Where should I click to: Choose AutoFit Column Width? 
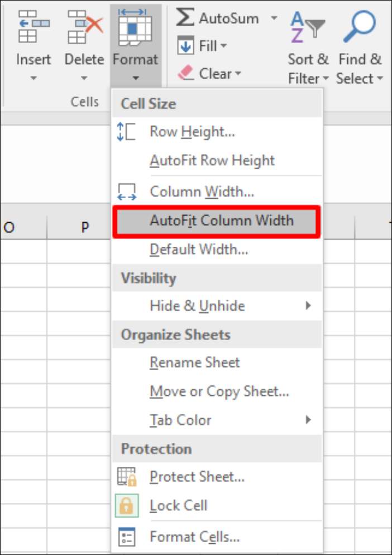coord(221,220)
